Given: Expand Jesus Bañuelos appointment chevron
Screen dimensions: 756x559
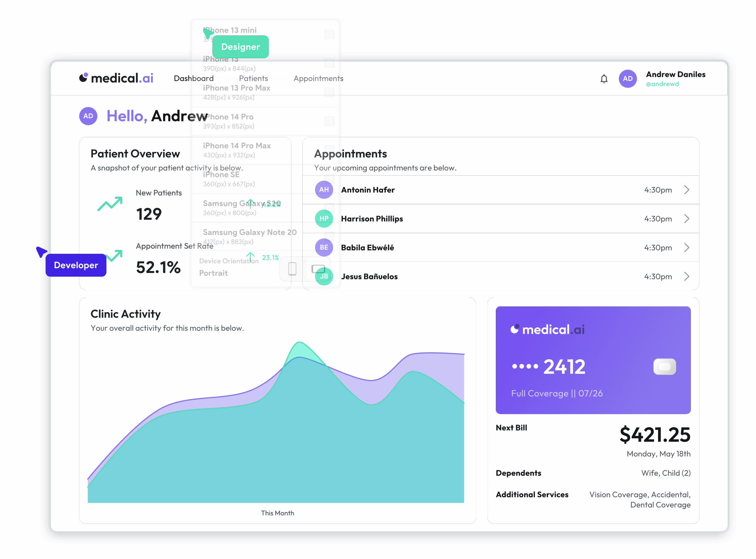Looking at the screenshot, I should coord(686,276).
